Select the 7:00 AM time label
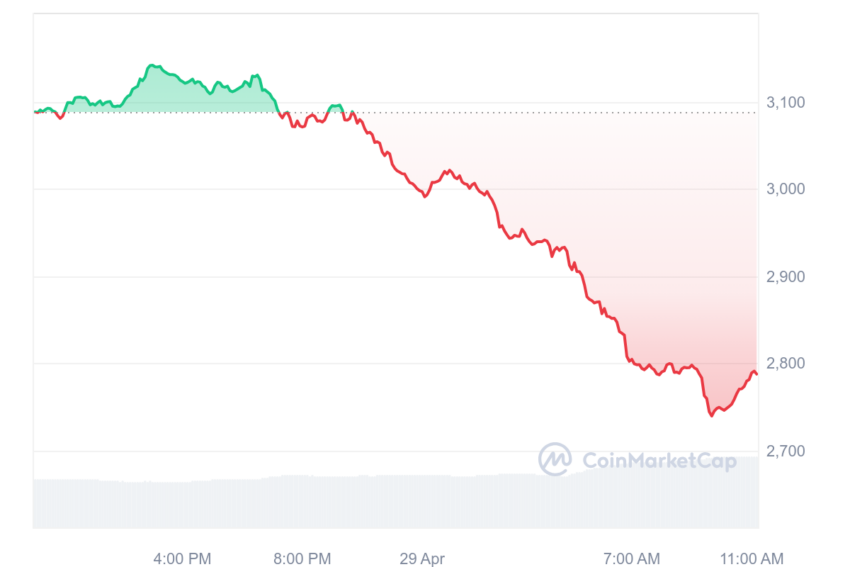This screenshot has height=567, width=850. tap(632, 558)
